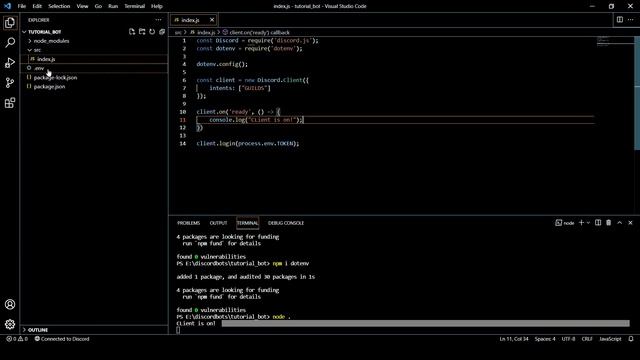This screenshot has height=360, width=640.
Task: Refresh the Explorer tree
Action: (152, 32)
